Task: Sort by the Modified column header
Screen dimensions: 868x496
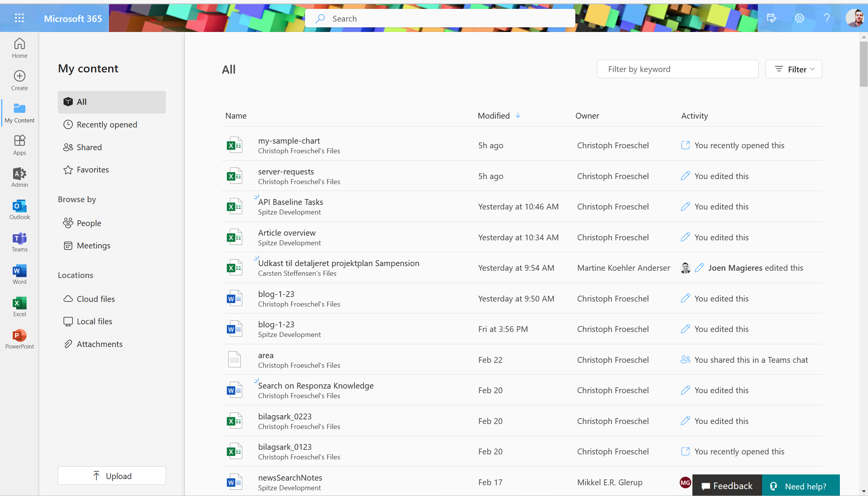Action: tap(494, 116)
